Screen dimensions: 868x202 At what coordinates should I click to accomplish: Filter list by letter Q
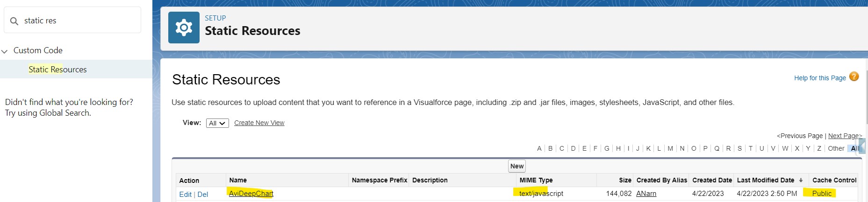pyautogui.click(x=717, y=148)
